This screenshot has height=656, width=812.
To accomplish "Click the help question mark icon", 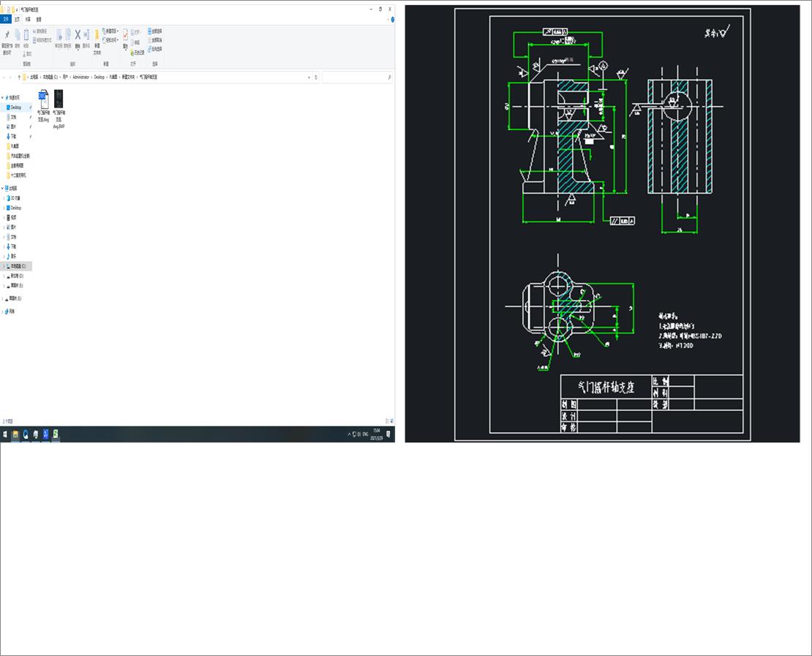I will [x=392, y=20].
